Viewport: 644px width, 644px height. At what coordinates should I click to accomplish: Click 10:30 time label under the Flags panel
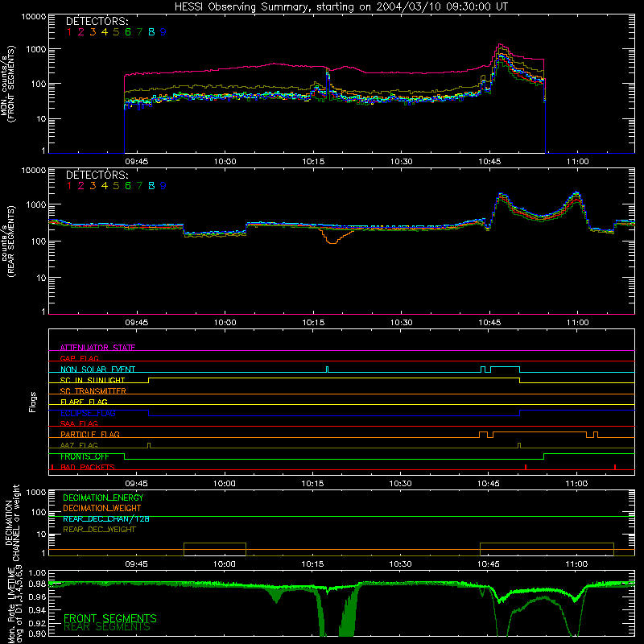pos(400,484)
